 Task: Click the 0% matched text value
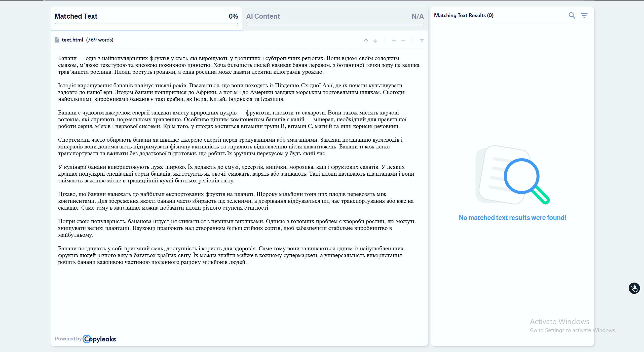(233, 16)
